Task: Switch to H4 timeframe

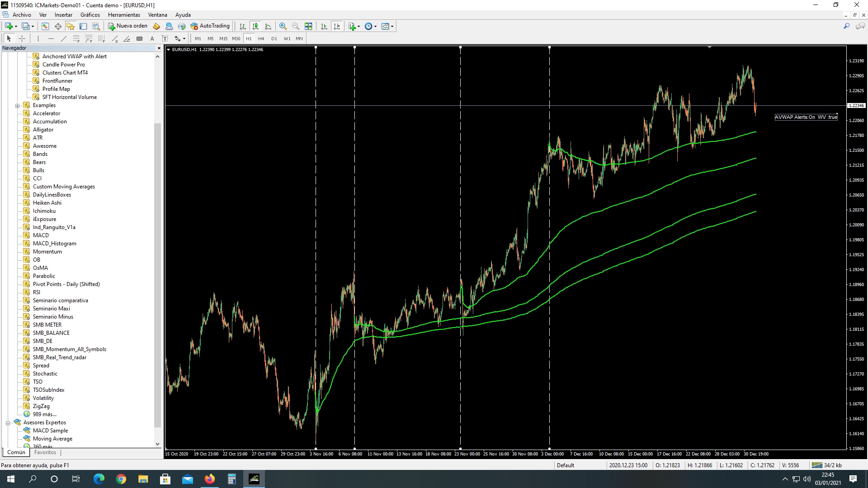Action: (261, 39)
